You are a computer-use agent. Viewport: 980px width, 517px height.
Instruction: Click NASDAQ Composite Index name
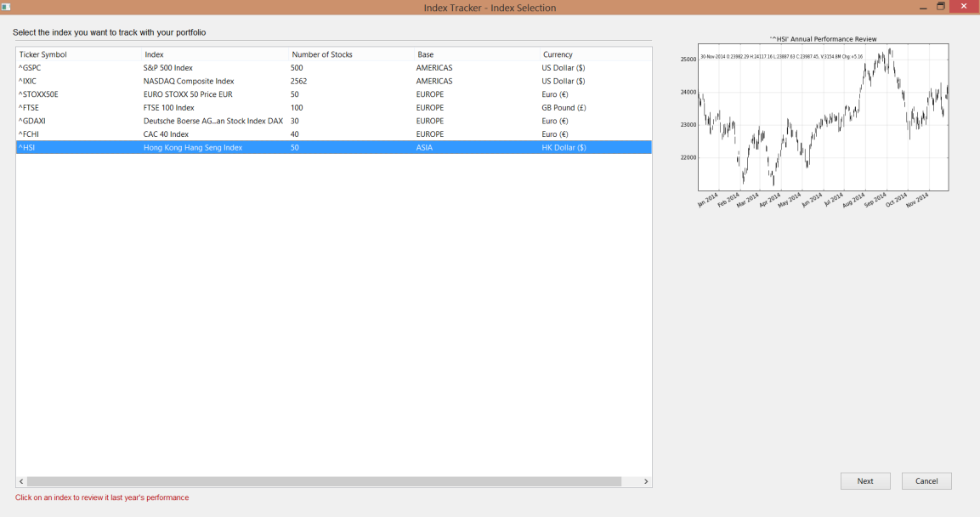tap(189, 82)
